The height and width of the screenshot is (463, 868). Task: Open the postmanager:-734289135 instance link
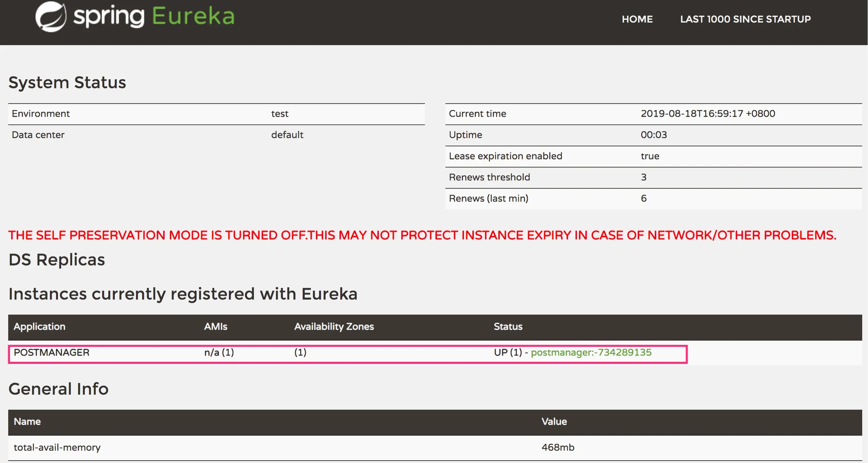tap(591, 352)
